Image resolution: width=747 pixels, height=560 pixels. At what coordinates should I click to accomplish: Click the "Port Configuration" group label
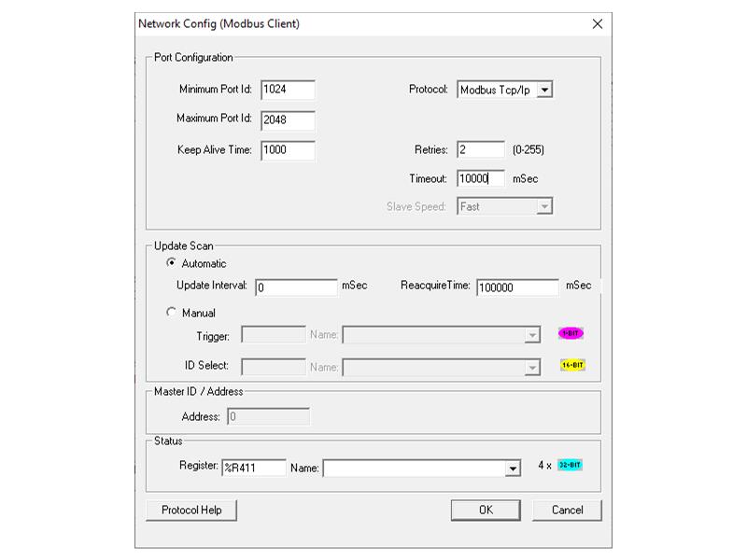193,58
